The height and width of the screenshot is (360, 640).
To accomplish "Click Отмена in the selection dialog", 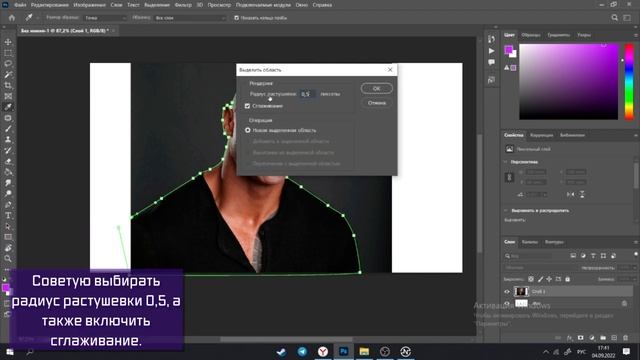I will 376,103.
